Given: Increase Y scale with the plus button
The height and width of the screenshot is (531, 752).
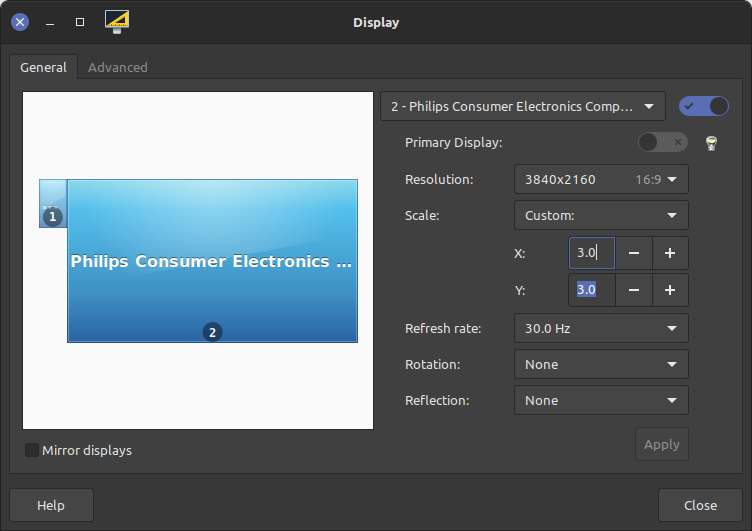Looking at the screenshot, I should tap(670, 290).
